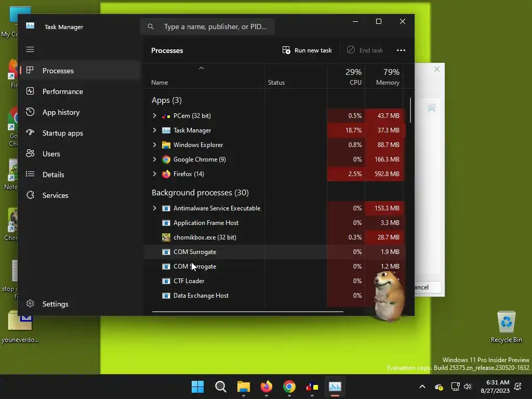This screenshot has height=399, width=532.
Task: Open taskbar Search
Action: [x=220, y=387]
